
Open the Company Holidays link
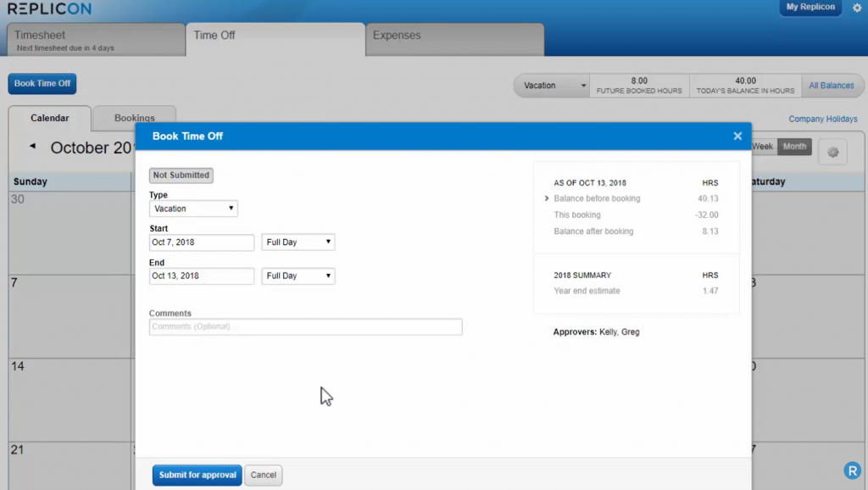click(823, 120)
